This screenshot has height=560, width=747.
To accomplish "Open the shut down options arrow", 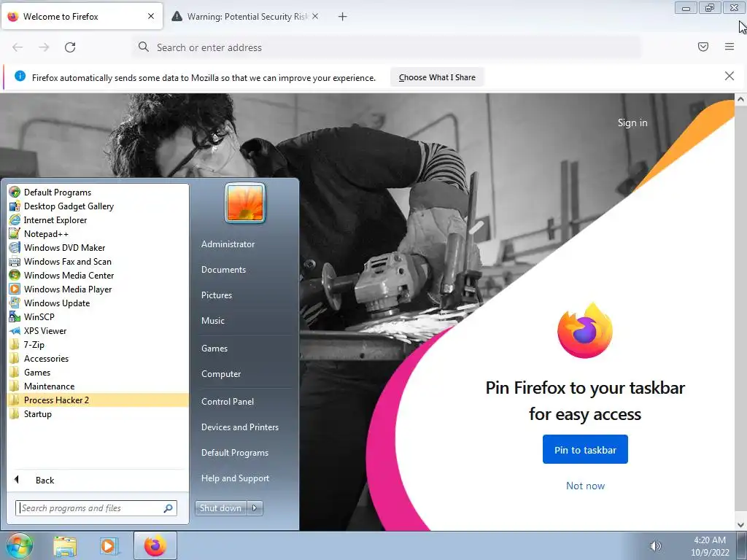I will 255,508.
